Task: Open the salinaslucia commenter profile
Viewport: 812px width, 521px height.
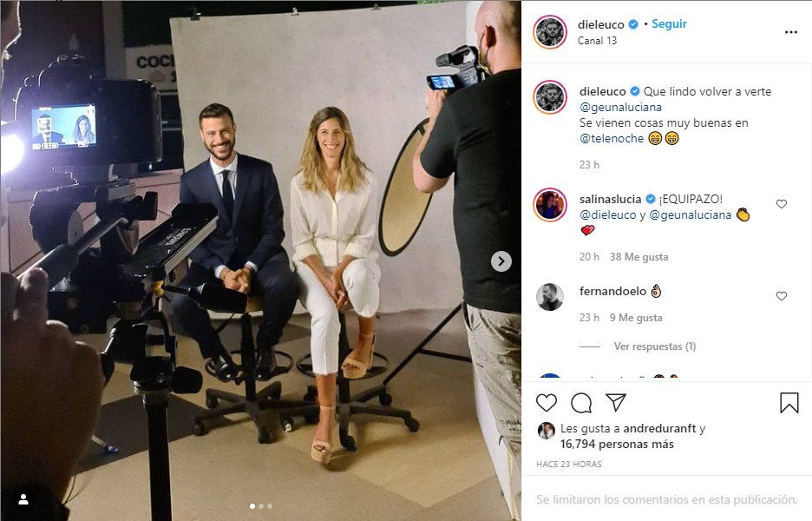Action: (610, 199)
